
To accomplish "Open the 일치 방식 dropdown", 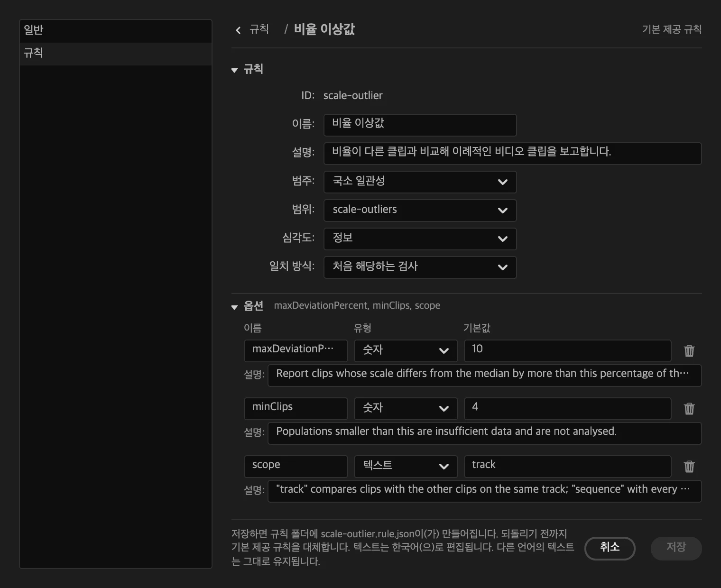I will click(420, 267).
